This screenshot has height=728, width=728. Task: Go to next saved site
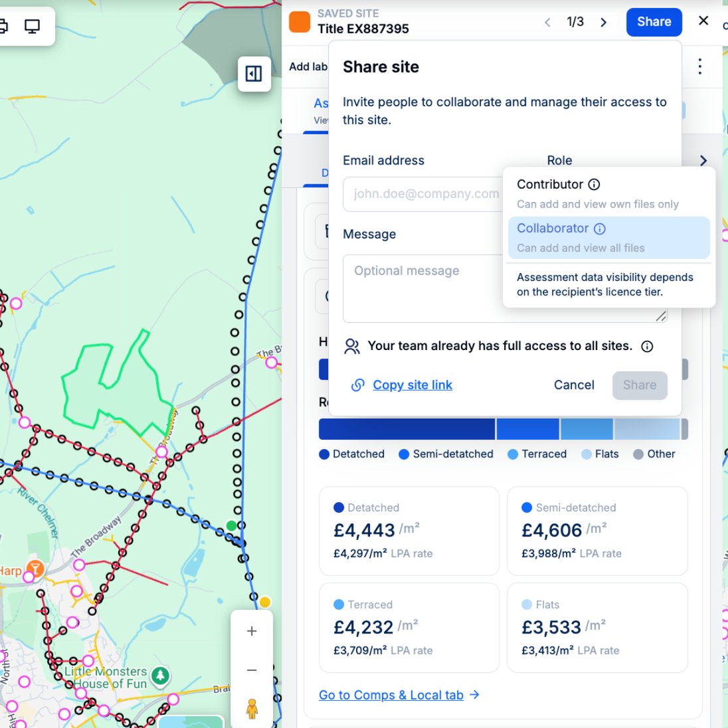tap(603, 23)
